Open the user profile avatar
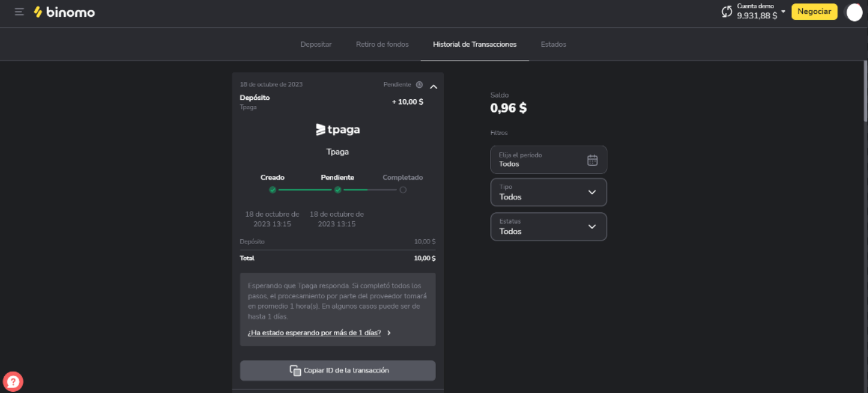 [x=854, y=12]
